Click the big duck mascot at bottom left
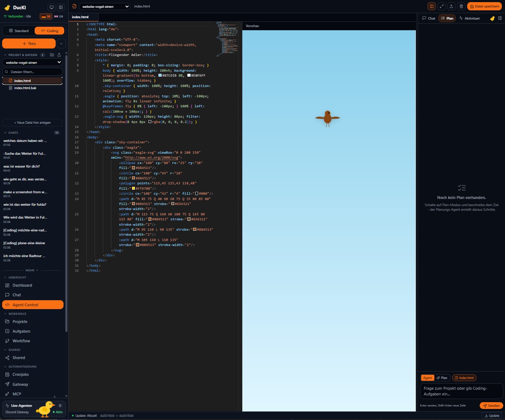Image resolution: width=505 pixels, height=420 pixels. (x=45, y=409)
